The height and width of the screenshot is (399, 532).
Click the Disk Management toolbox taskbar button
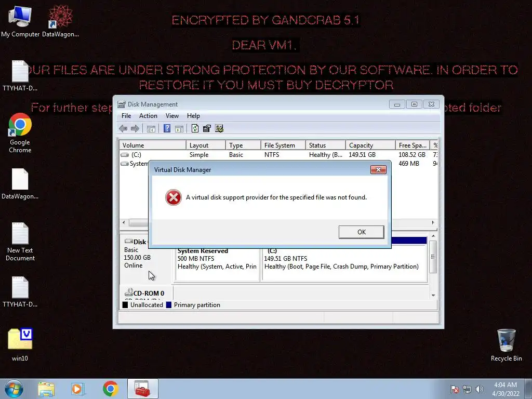point(142,389)
